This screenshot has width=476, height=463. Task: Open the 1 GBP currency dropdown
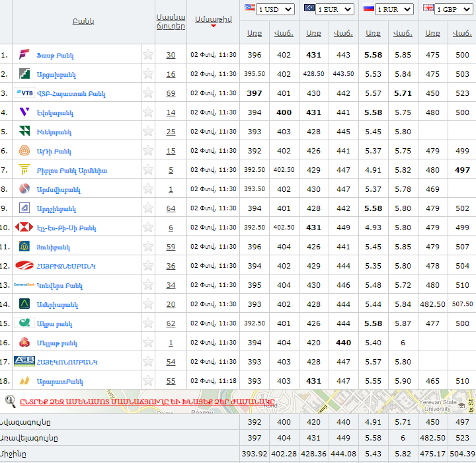click(x=454, y=9)
